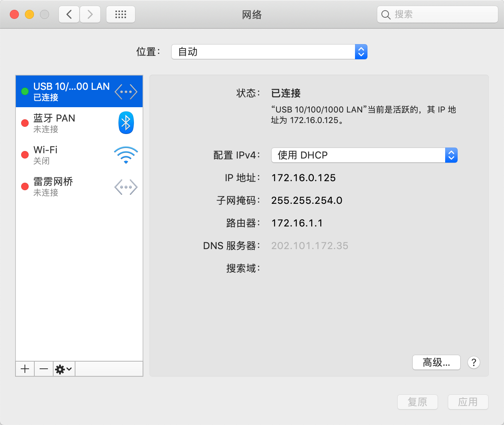Open the 位置 location dropdown
Viewport: 504px width, 425px height.
(x=269, y=52)
